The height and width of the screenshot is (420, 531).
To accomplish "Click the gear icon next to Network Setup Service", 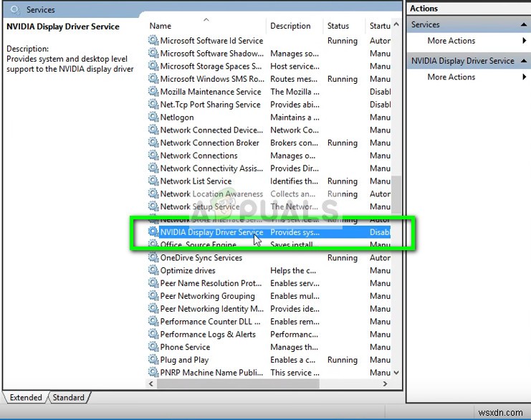I will pos(153,206).
